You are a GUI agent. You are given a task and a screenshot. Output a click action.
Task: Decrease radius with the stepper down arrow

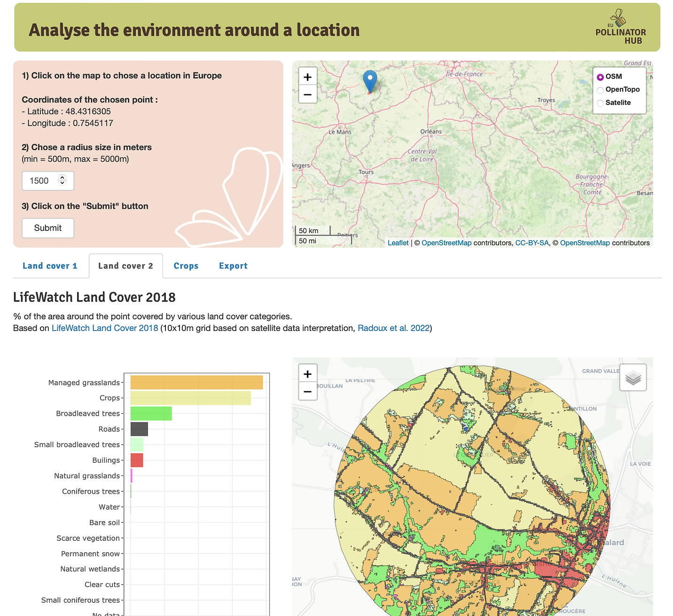click(63, 183)
